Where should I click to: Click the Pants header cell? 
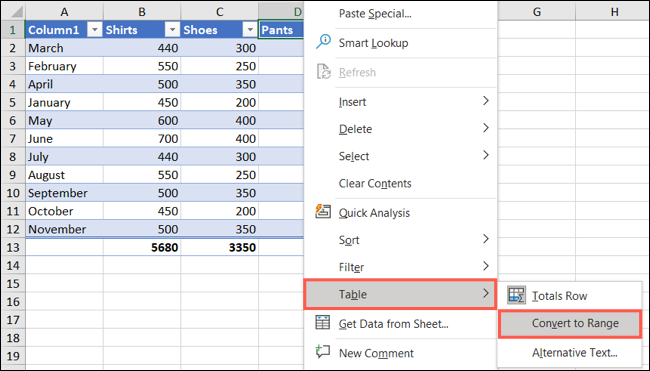281,30
